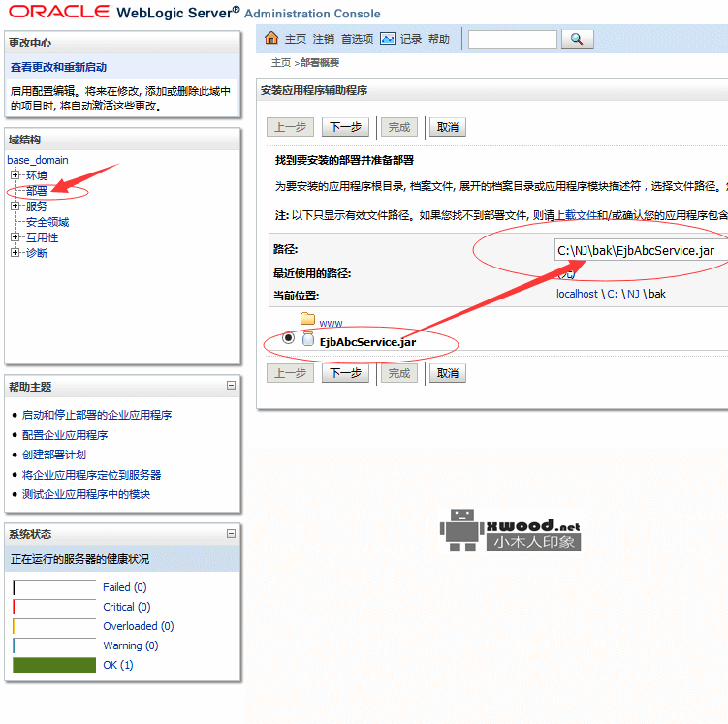Open help topic 启动和停止部署的企业应用程序
The image size is (728, 724).
tap(97, 415)
